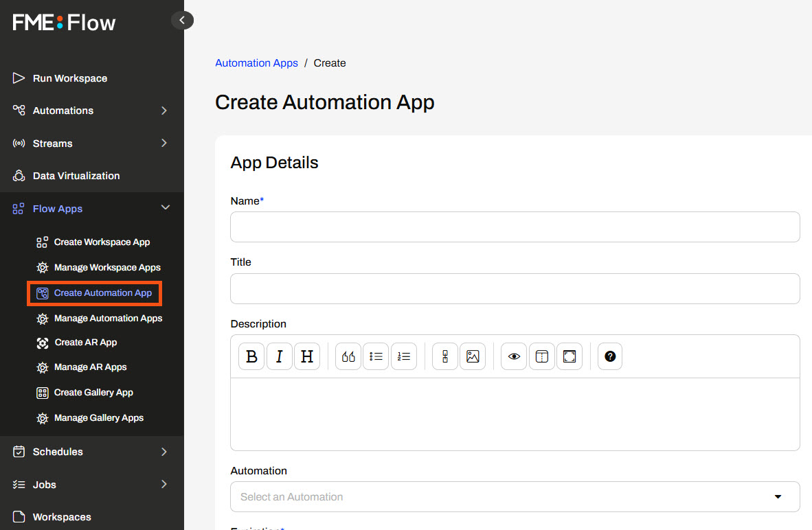Add a bulleted list to the description

376,356
